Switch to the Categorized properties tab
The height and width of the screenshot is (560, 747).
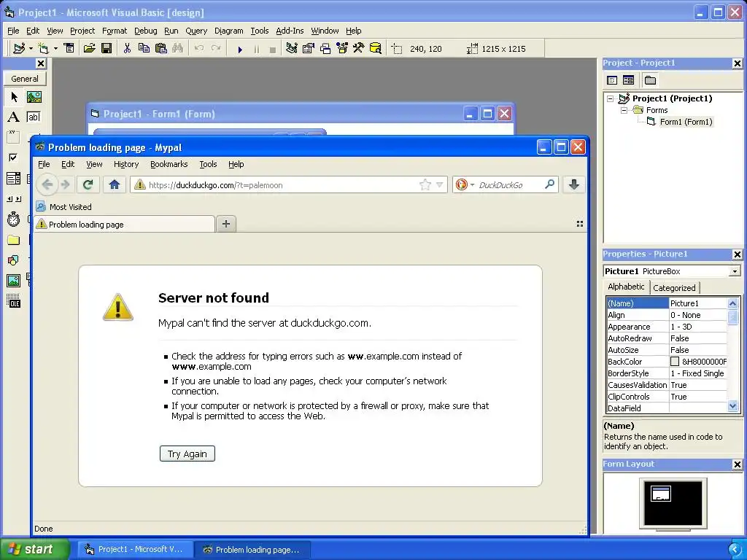tap(674, 287)
